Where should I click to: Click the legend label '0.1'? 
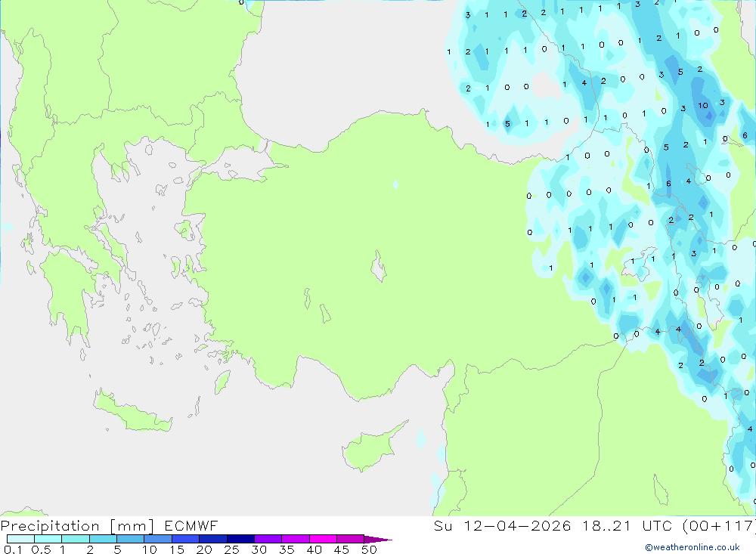(13, 549)
